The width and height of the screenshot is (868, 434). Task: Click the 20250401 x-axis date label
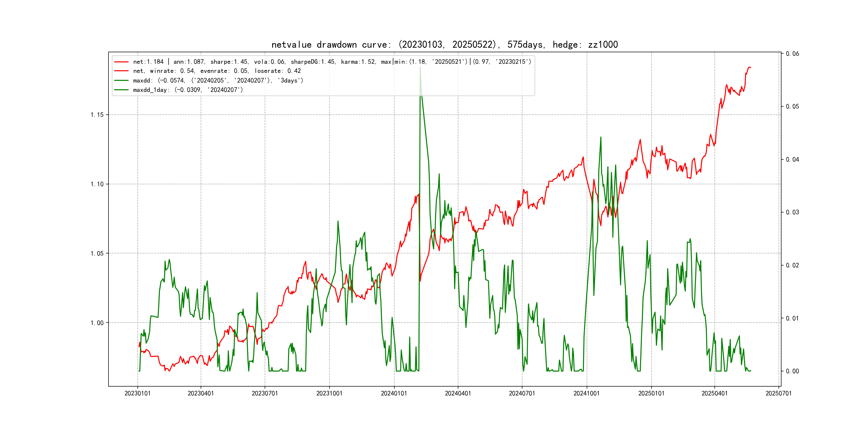click(x=714, y=393)
